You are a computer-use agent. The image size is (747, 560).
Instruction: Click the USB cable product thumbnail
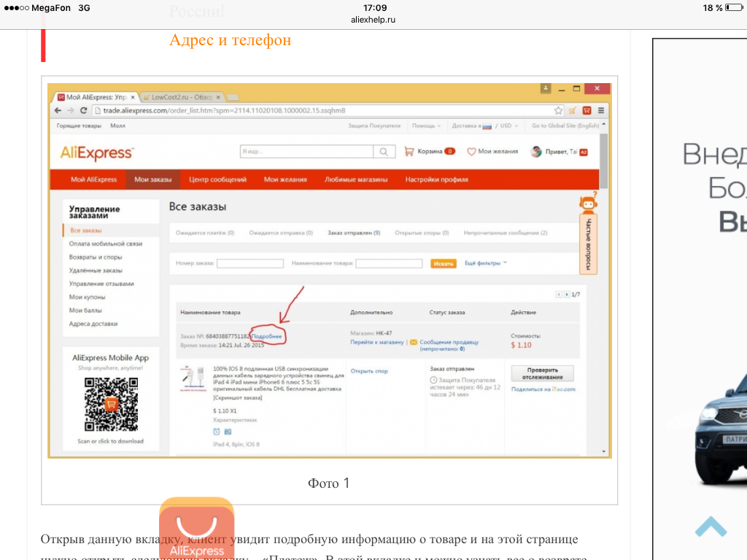tap(193, 379)
